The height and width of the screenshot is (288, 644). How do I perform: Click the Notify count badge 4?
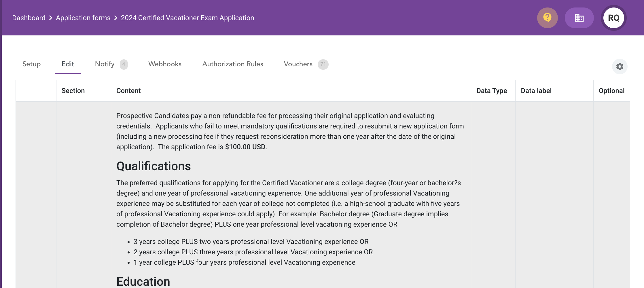[x=124, y=64]
